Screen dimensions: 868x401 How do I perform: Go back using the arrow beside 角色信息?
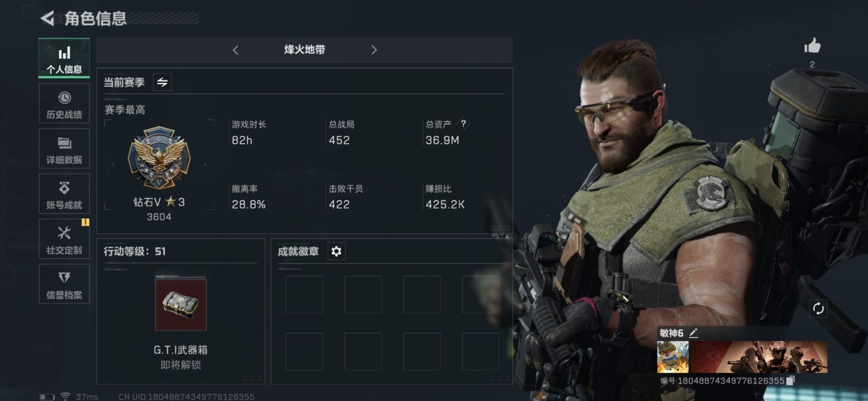(47, 18)
